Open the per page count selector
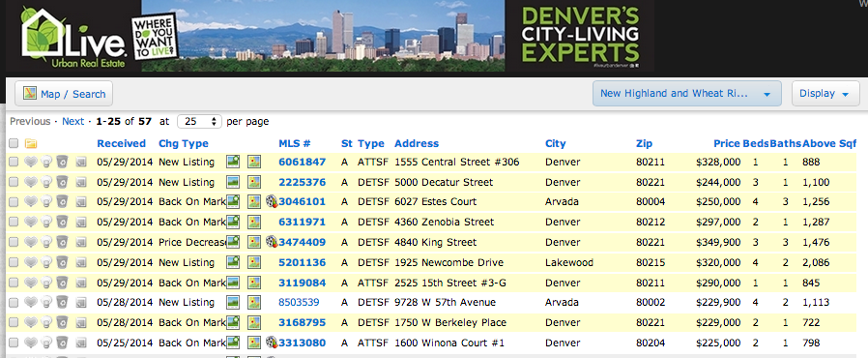 pos(199,121)
